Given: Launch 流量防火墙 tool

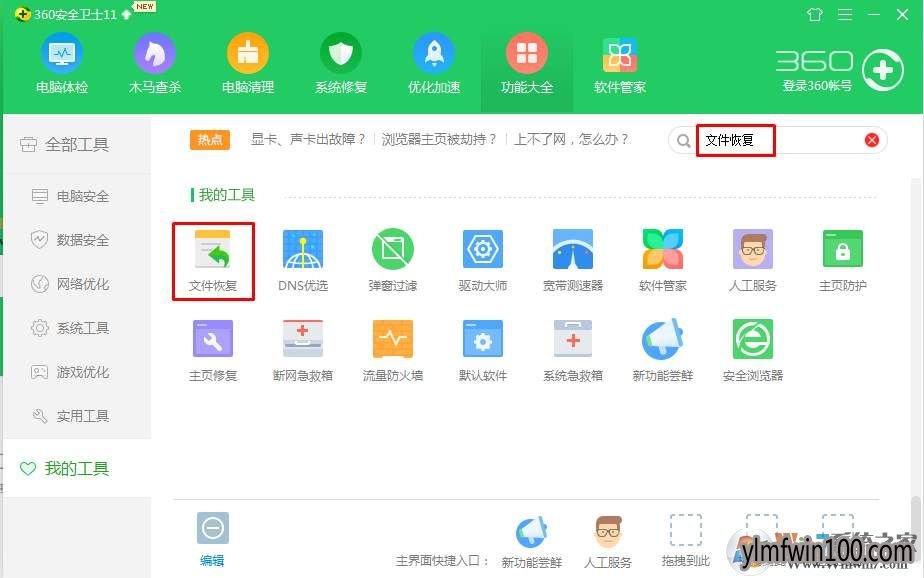Looking at the screenshot, I should pyautogui.click(x=393, y=351).
